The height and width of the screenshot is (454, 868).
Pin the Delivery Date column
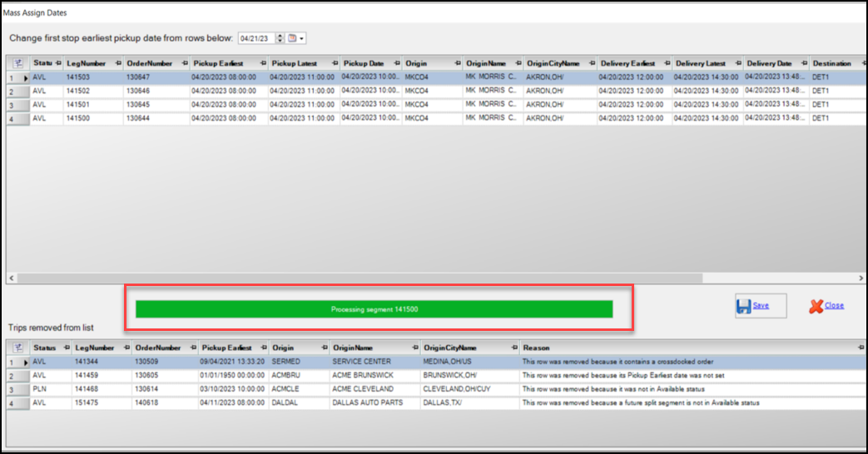point(804,63)
